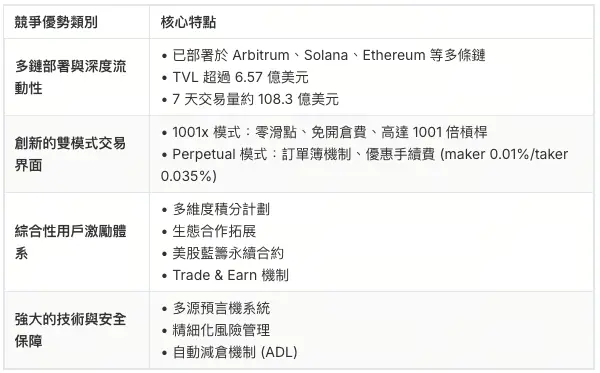Click the 生態合作拓展 bullet
Image resolution: width=600 pixels, height=373 pixels.
coord(209,231)
